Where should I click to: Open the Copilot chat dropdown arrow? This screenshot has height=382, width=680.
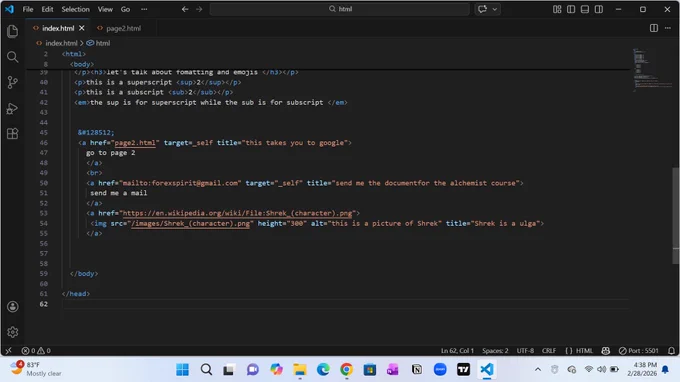click(x=495, y=9)
